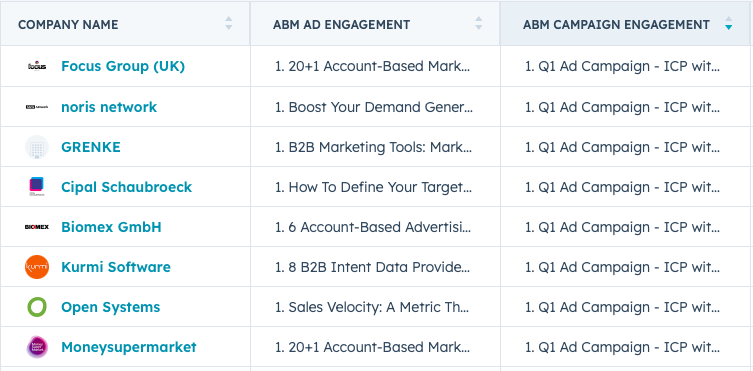
Task: Click the Company Name column header
Action: [125, 24]
